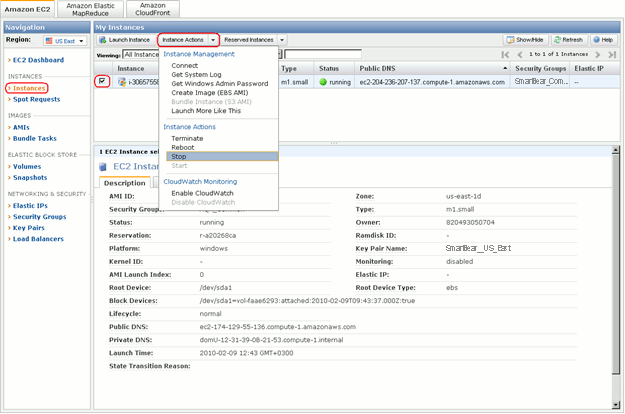Click the Help icon

597,40
